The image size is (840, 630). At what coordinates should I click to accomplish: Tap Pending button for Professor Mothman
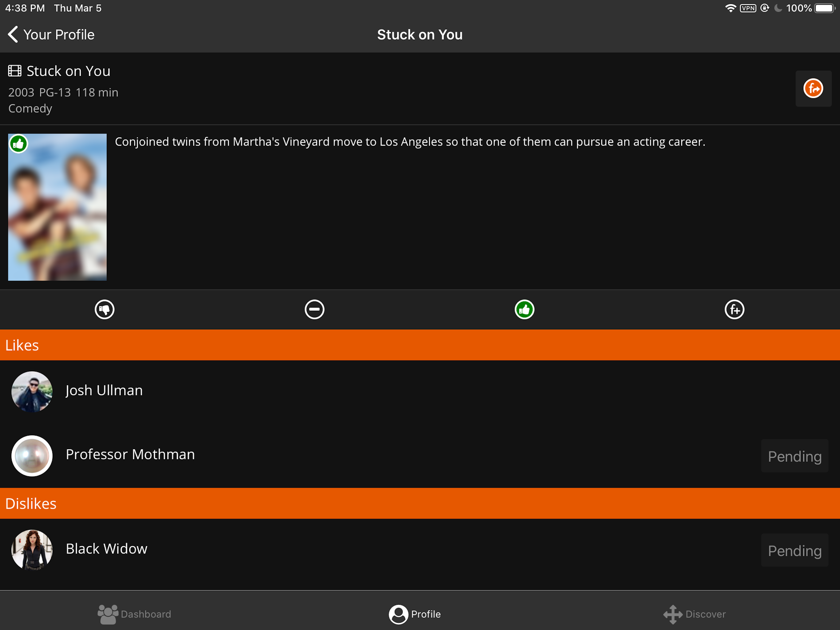pyautogui.click(x=794, y=456)
